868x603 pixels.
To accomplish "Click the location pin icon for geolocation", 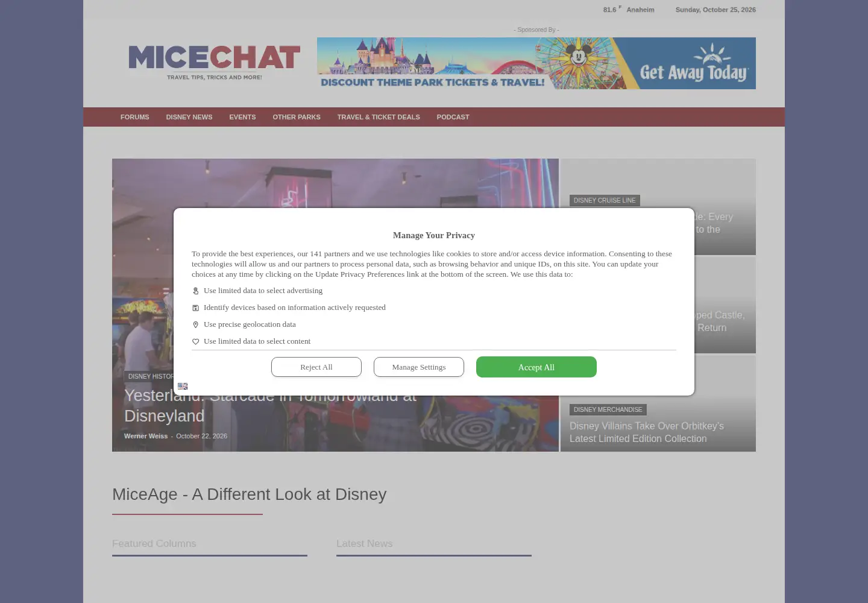I will (x=195, y=324).
